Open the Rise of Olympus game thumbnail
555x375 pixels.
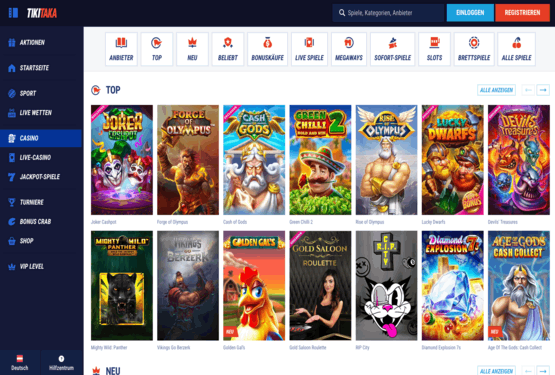pos(387,160)
